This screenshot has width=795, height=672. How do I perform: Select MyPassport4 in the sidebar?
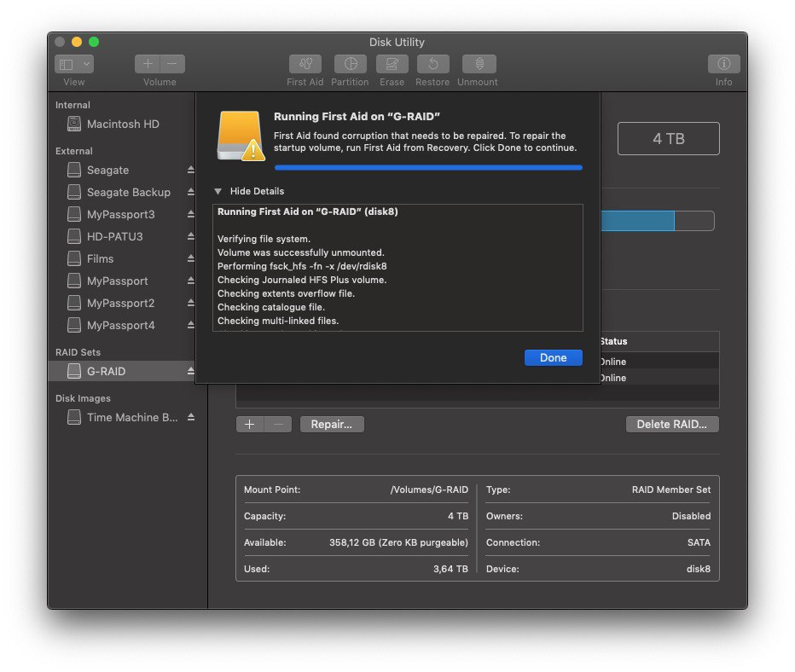120,326
